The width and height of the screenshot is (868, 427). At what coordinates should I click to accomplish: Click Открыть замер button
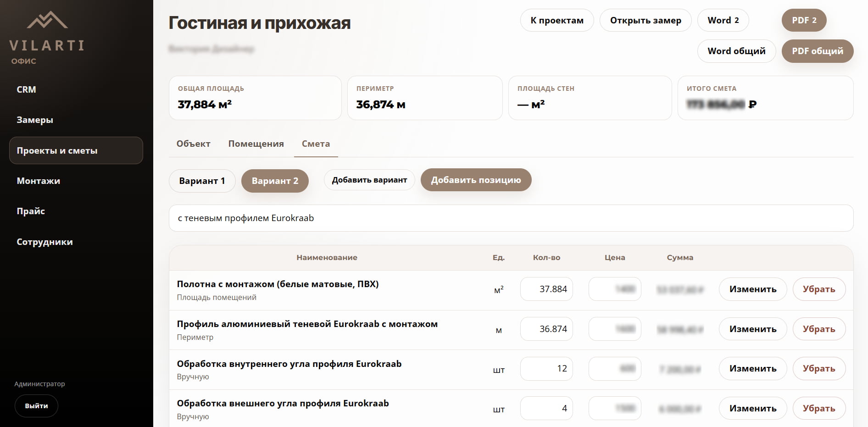tap(645, 20)
